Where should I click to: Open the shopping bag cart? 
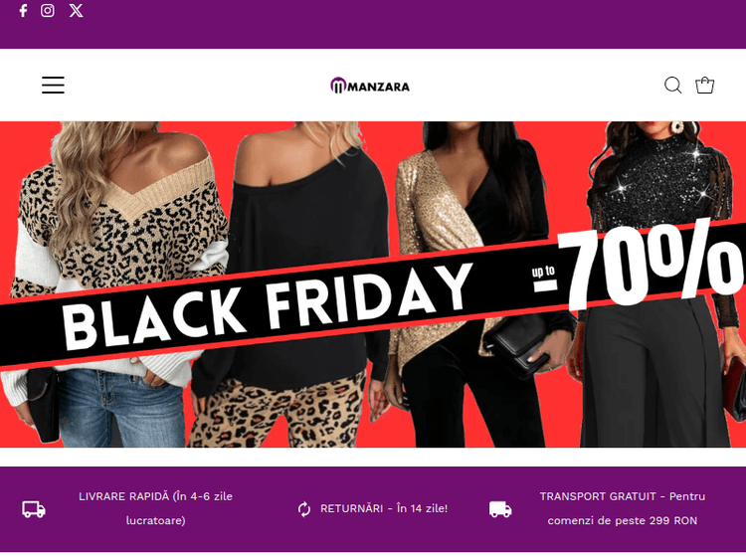coord(704,86)
